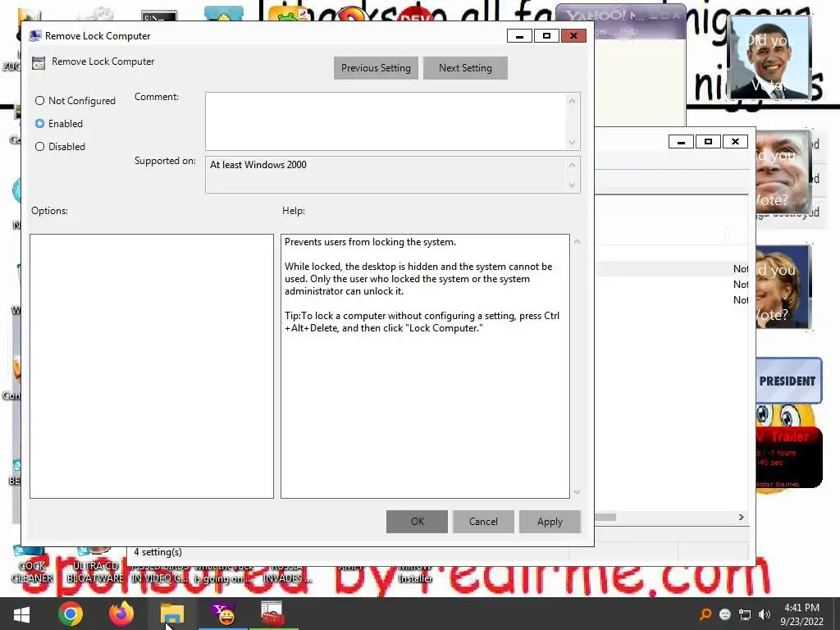The width and height of the screenshot is (840, 630).
Task: Close the background Group Policy window
Action: [x=736, y=141]
